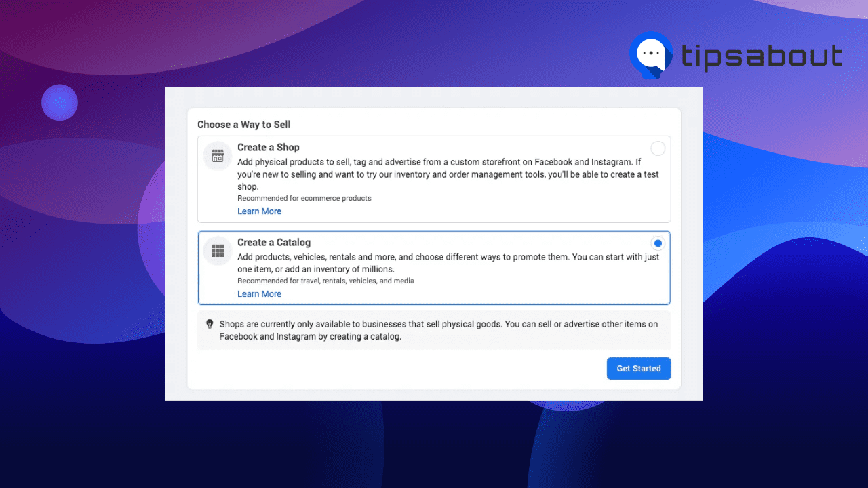The height and width of the screenshot is (488, 868).
Task: Select the Create a Catalog radio button
Action: pyautogui.click(x=658, y=243)
